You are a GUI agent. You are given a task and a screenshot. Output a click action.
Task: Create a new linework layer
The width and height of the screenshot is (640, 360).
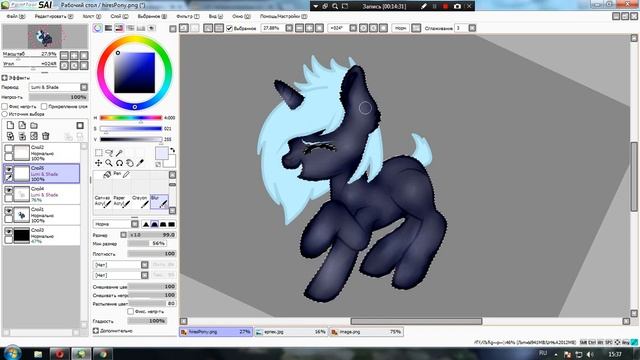click(x=22, y=125)
